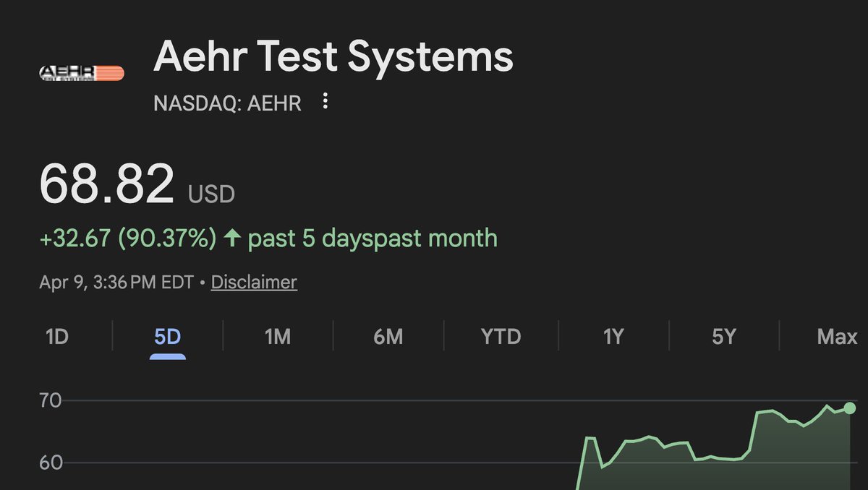Click the 68.82 price value
This screenshot has width=868, height=490.
[x=107, y=184]
